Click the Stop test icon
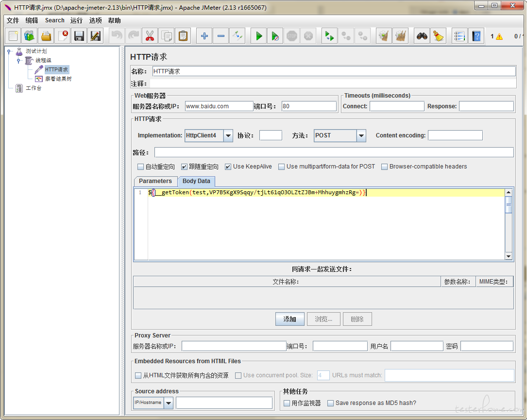This screenshot has width=527, height=420. click(292, 36)
